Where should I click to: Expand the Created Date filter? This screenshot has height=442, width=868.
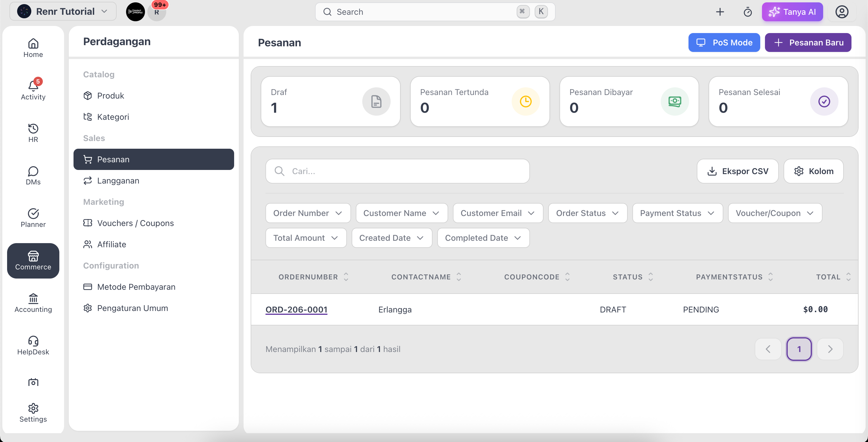coord(391,238)
